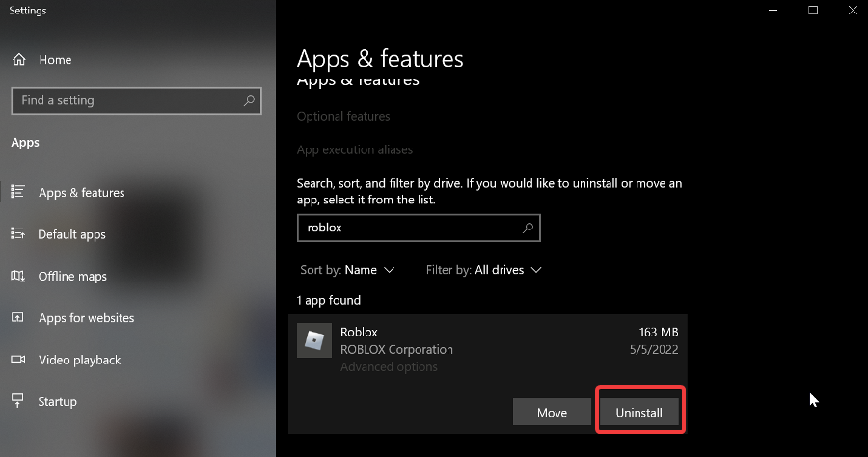The width and height of the screenshot is (868, 457).
Task: Open App execution aliases link
Action: point(354,150)
